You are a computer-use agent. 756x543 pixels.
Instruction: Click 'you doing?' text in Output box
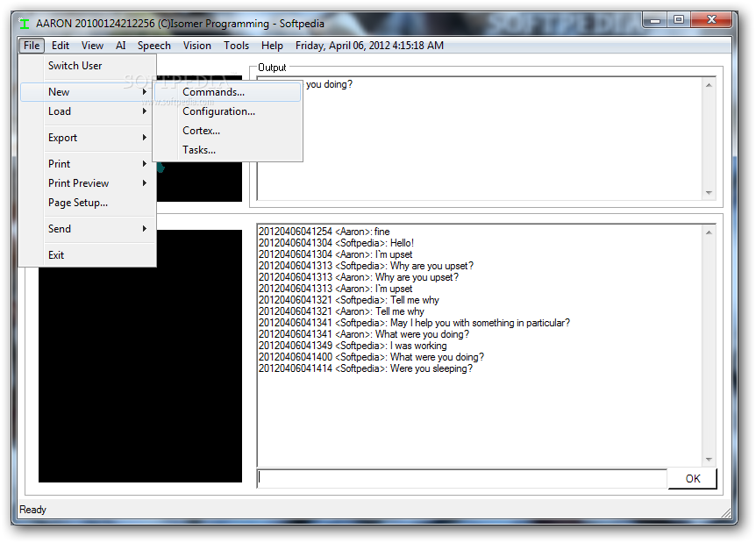pos(329,84)
